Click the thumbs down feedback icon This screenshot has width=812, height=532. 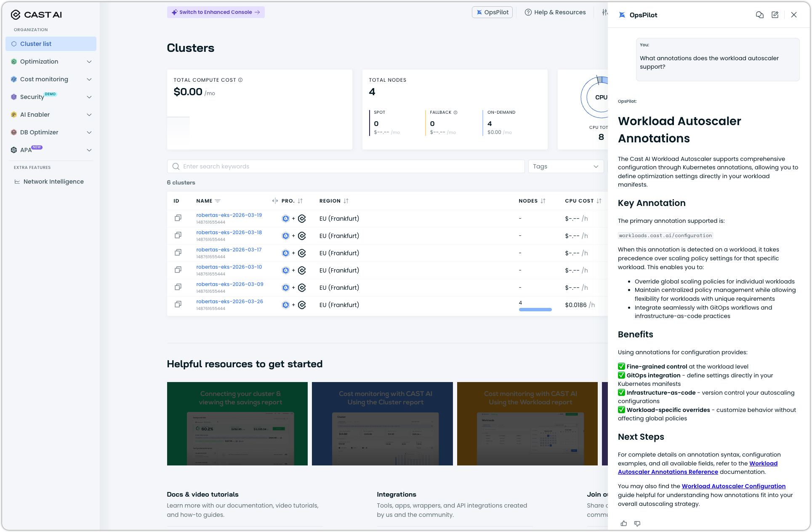tap(637, 524)
